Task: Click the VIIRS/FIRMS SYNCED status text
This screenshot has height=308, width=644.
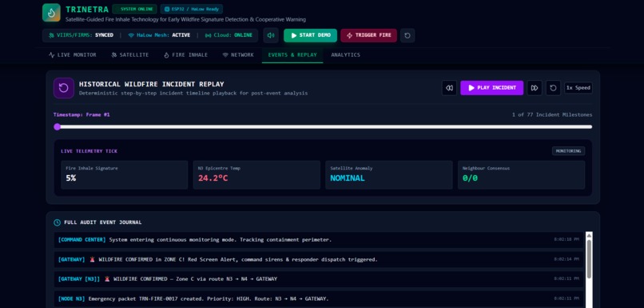Action: pos(84,35)
